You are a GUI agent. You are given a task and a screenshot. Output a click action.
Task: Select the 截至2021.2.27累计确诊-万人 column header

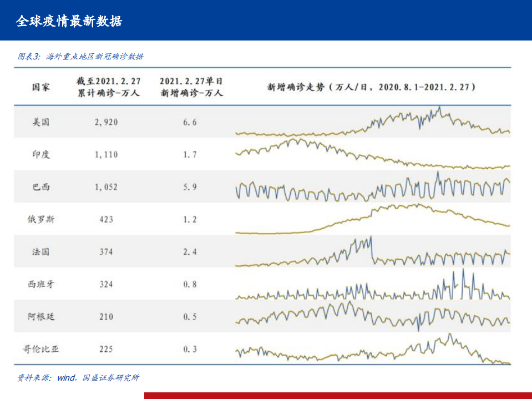point(108,86)
